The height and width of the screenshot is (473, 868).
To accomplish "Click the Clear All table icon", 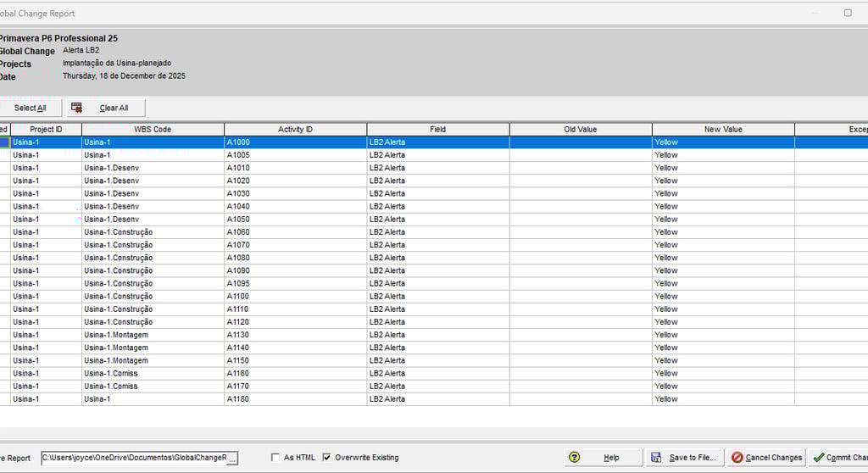I will pyautogui.click(x=76, y=108).
